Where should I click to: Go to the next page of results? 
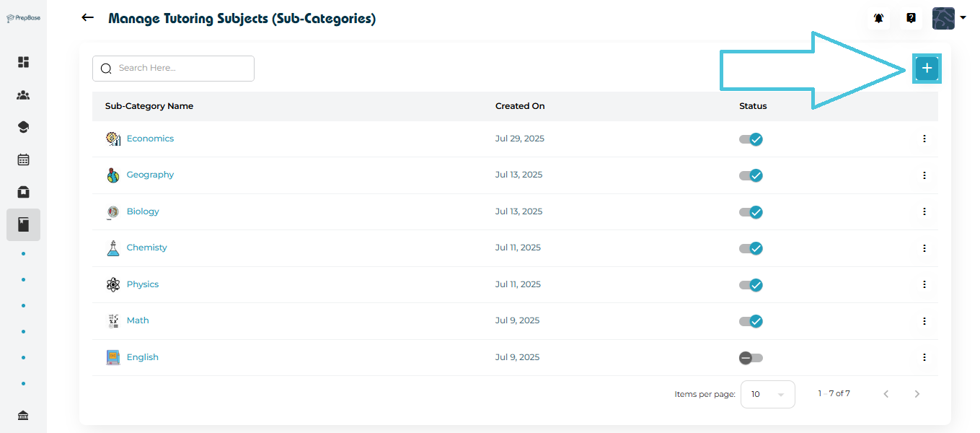917,394
